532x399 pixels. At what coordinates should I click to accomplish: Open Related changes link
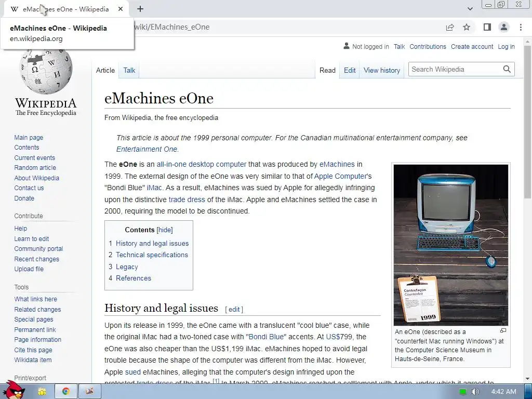tap(37, 310)
